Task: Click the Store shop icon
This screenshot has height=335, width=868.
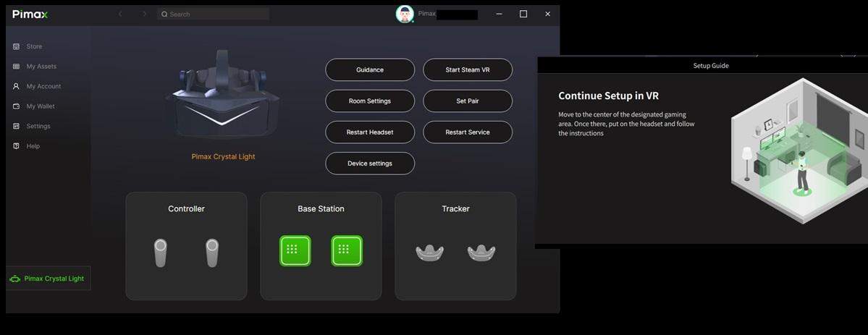Action: [16, 46]
